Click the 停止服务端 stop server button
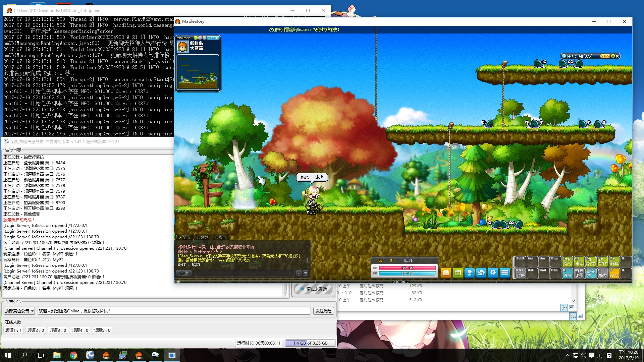Screen dimensions: 644x362 314,289
